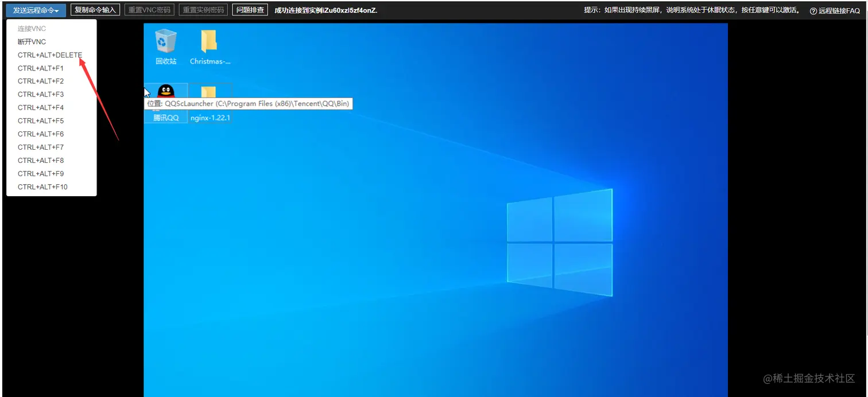Choose CTRL+ALT+F1 from the menu

point(40,68)
